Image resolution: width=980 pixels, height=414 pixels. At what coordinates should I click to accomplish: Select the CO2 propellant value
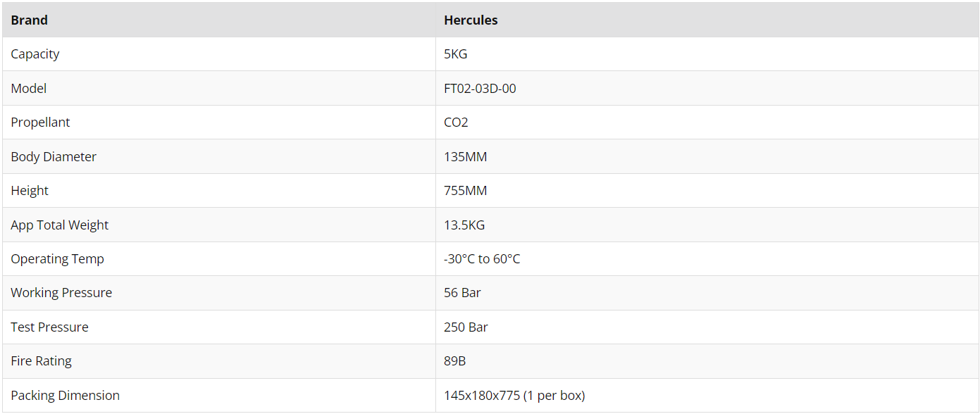point(456,123)
